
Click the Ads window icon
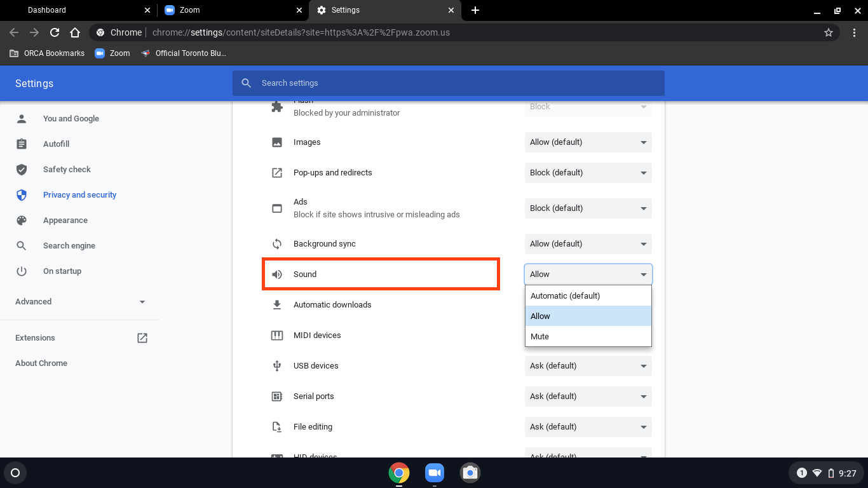277,208
